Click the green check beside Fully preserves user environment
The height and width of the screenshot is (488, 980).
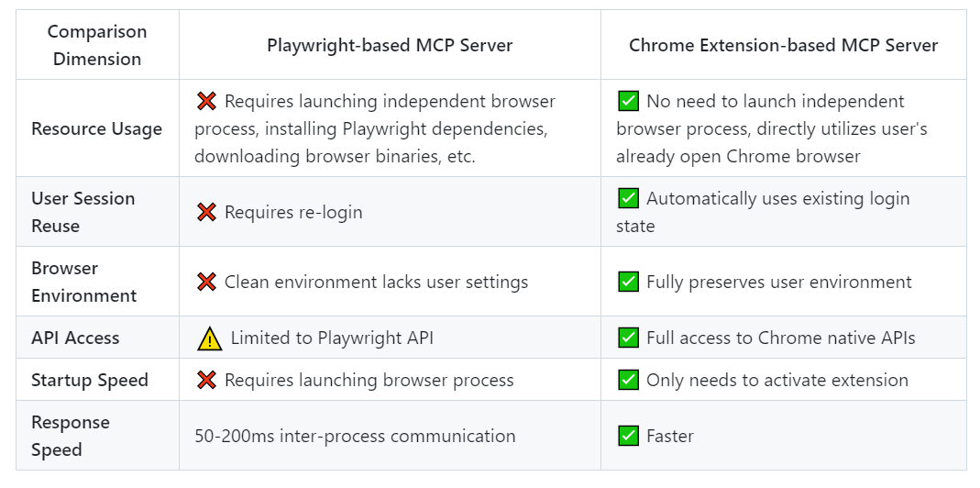pyautogui.click(x=628, y=282)
